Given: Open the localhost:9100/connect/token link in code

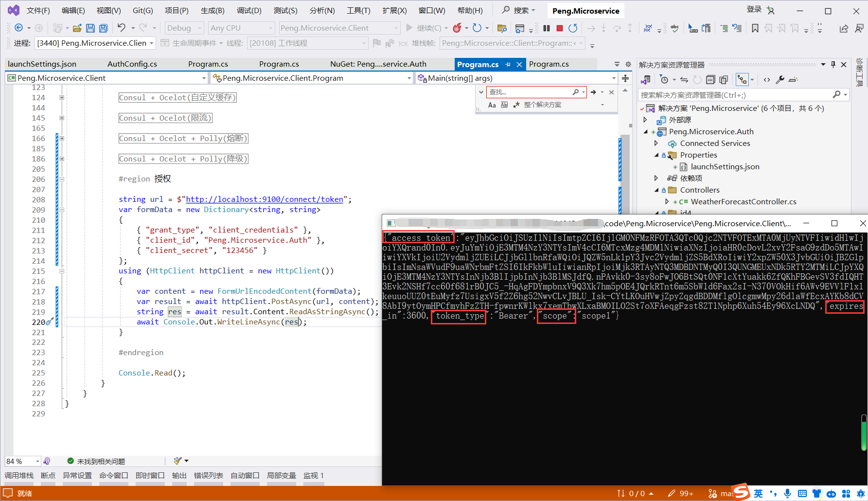Looking at the screenshot, I should coord(265,199).
